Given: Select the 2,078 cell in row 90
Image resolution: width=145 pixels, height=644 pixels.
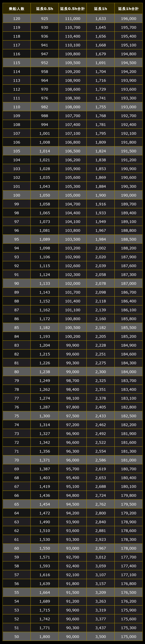Looking at the screenshot, I should 101,284.
